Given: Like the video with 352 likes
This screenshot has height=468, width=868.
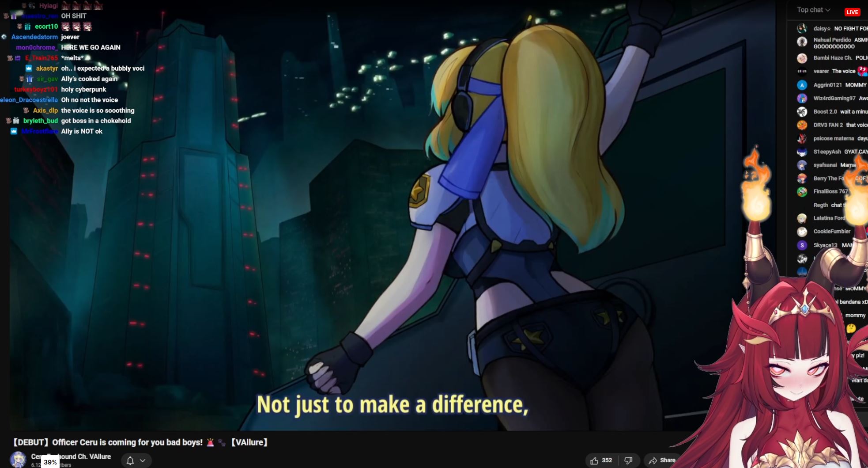Looking at the screenshot, I should 601,460.
